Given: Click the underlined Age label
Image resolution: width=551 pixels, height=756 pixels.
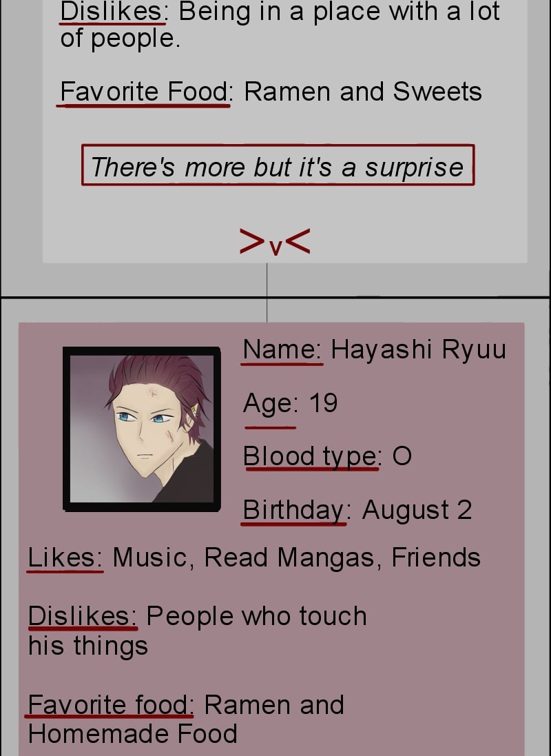Looking at the screenshot, I should tap(271, 405).
